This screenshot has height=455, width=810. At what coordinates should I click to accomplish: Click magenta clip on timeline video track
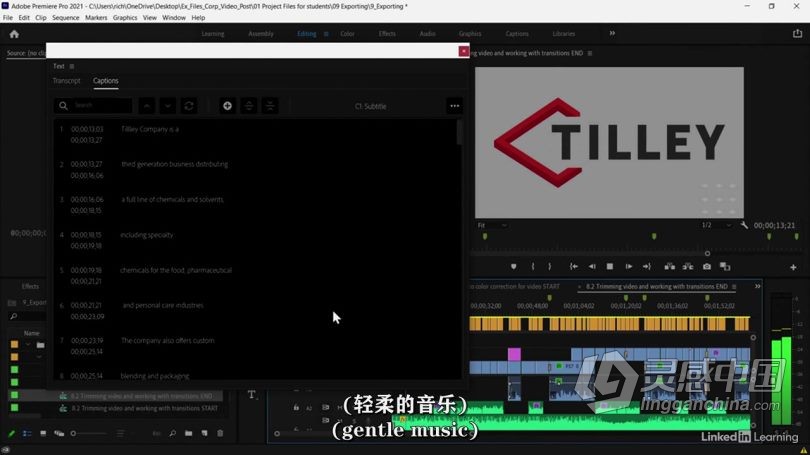(x=514, y=354)
